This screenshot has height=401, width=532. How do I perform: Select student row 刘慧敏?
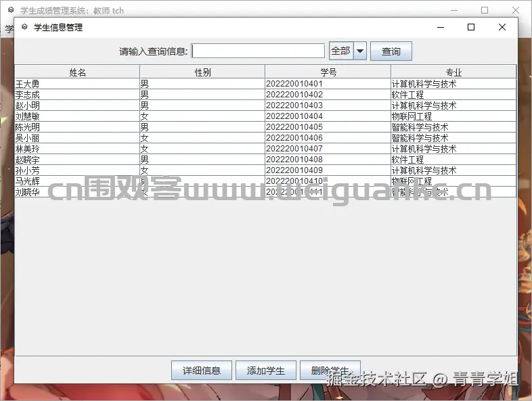tap(265, 116)
